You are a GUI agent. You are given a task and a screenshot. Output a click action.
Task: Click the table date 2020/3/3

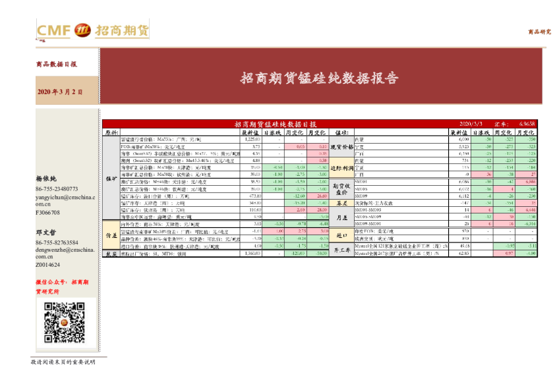[x=471, y=124]
